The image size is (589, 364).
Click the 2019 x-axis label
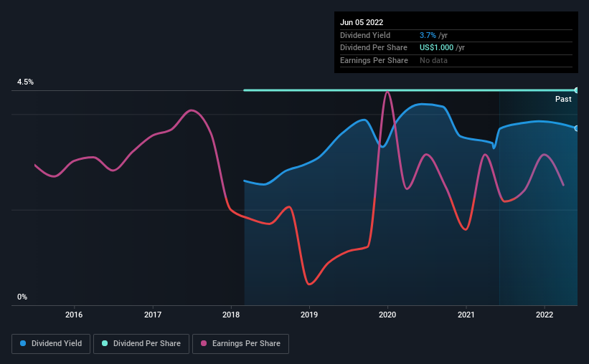tap(309, 315)
